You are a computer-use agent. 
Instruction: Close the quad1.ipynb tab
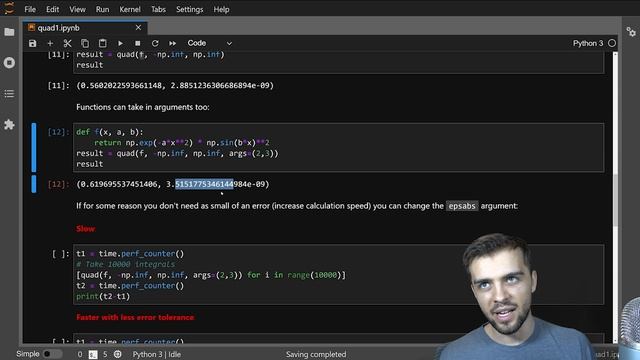[x=138, y=28]
